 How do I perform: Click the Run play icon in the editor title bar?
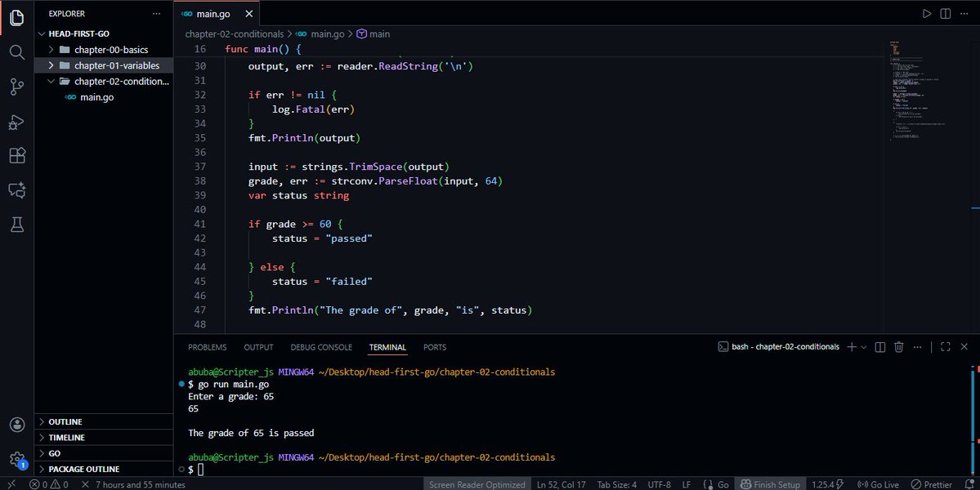[927, 13]
